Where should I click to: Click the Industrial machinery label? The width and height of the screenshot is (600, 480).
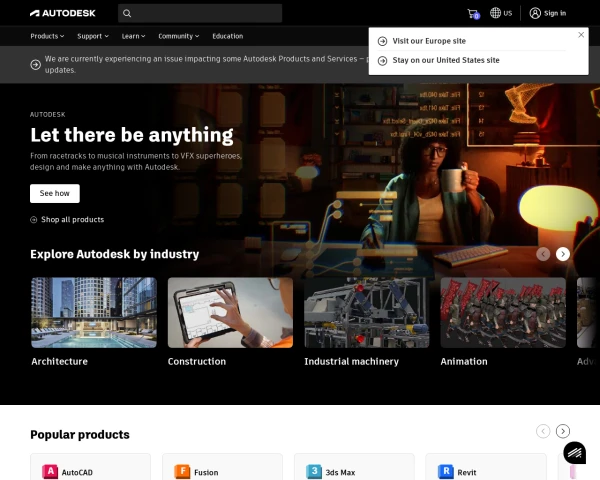pyautogui.click(x=351, y=362)
